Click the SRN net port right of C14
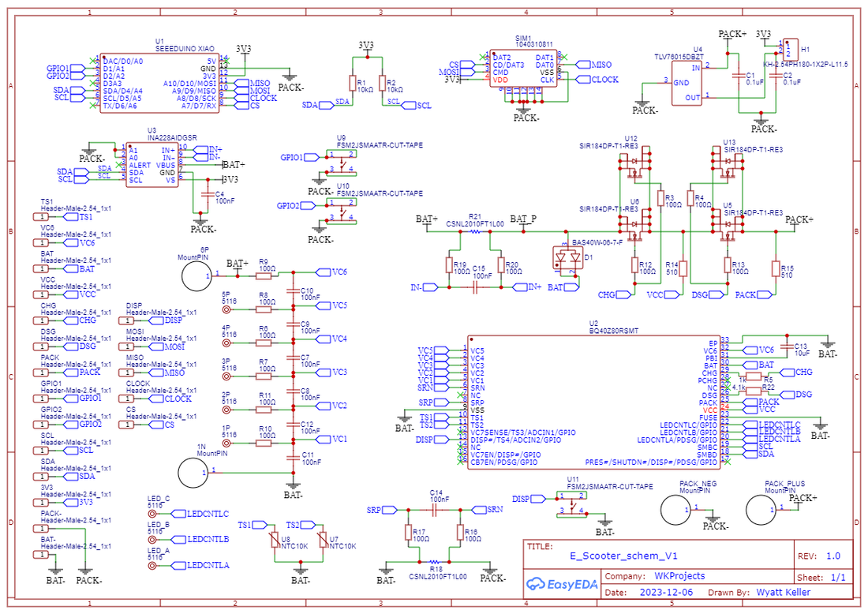This screenshot has height=614, width=868. coord(487,509)
